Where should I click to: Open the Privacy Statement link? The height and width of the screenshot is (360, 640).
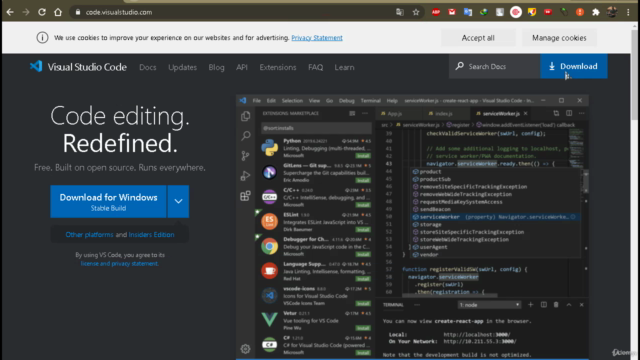pyautogui.click(x=317, y=38)
